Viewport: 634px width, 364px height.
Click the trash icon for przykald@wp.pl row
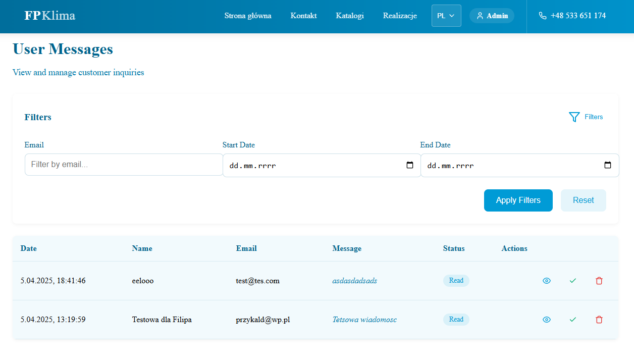point(599,320)
